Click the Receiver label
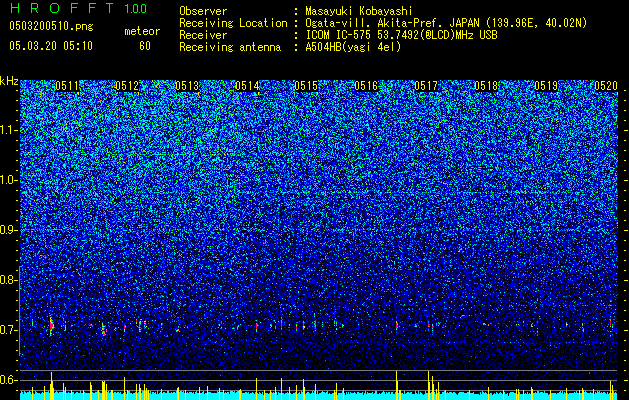The image size is (629, 400). (203, 35)
